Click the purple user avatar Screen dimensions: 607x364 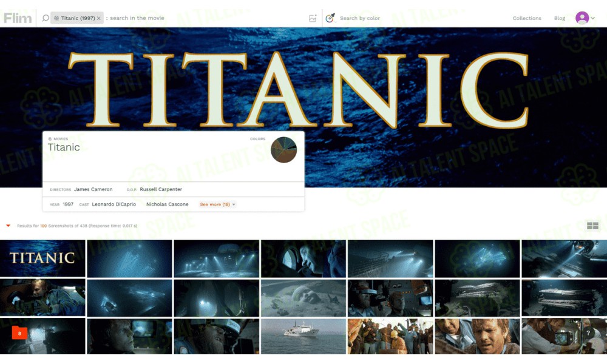582,18
